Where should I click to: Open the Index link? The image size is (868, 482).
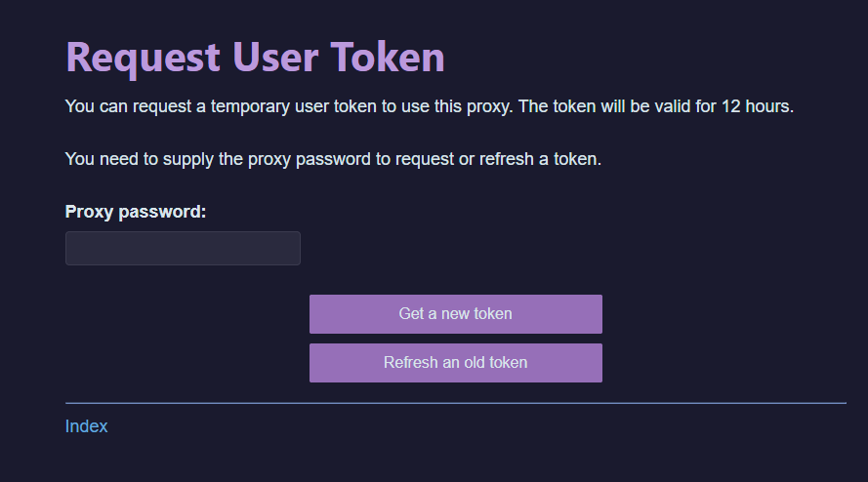(x=86, y=426)
